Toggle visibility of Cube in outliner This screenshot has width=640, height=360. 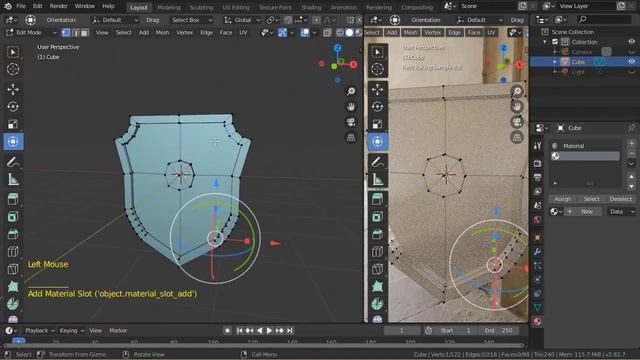tap(631, 62)
